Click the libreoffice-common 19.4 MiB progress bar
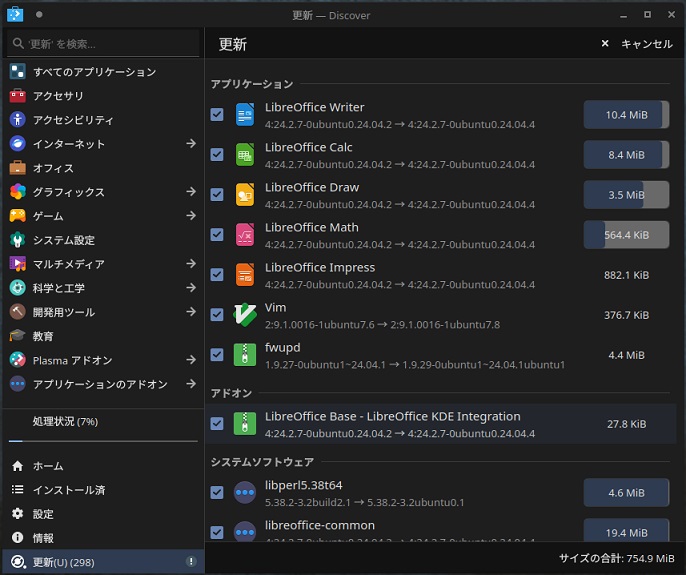This screenshot has width=686, height=575. 626,530
